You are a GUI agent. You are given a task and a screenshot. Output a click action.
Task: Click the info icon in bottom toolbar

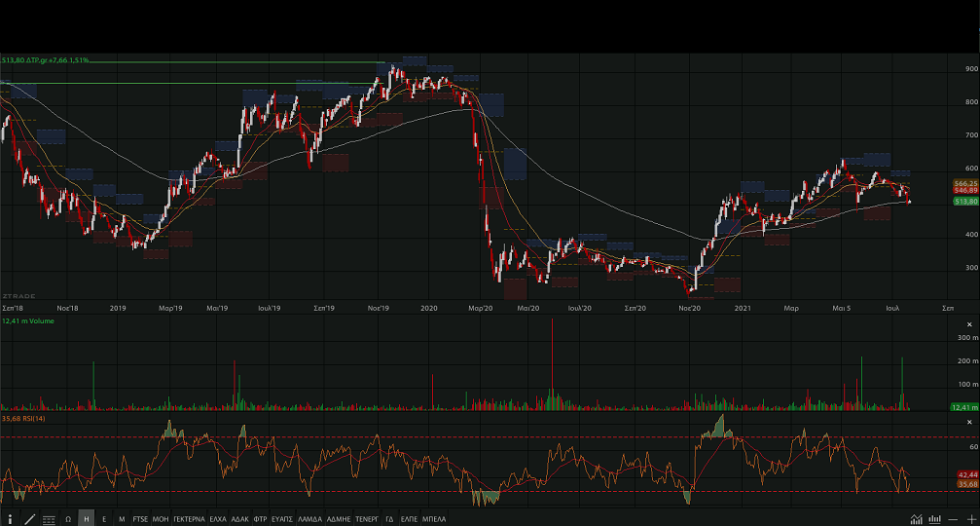[10, 519]
